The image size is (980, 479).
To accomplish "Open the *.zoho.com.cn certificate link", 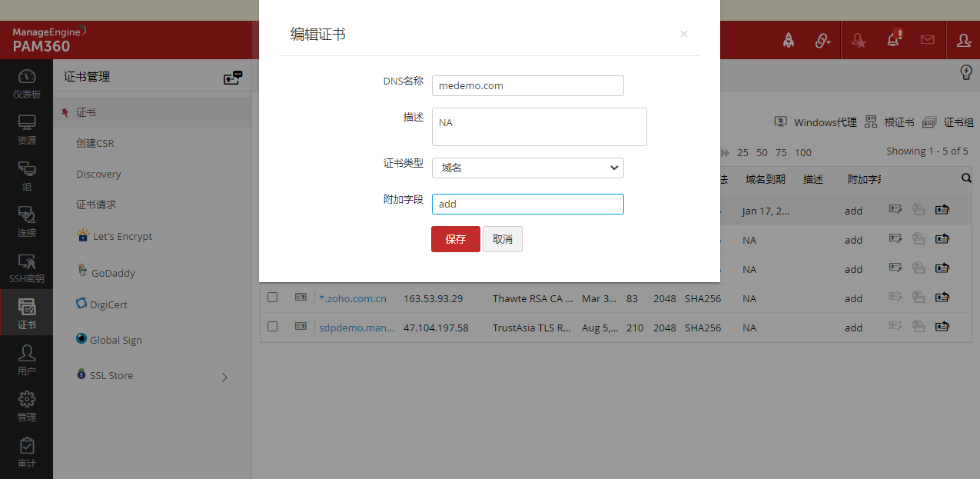I will point(353,298).
